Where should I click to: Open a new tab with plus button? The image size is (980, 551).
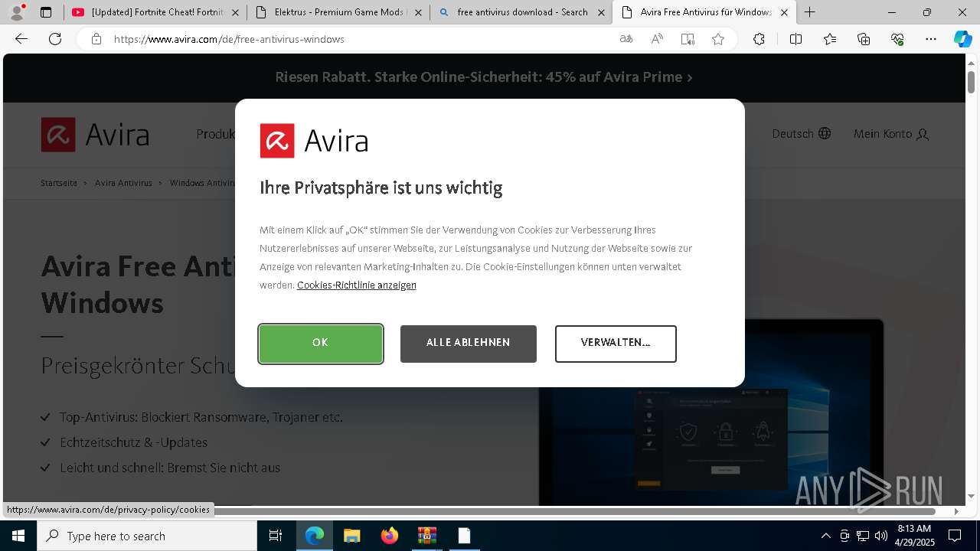point(809,12)
